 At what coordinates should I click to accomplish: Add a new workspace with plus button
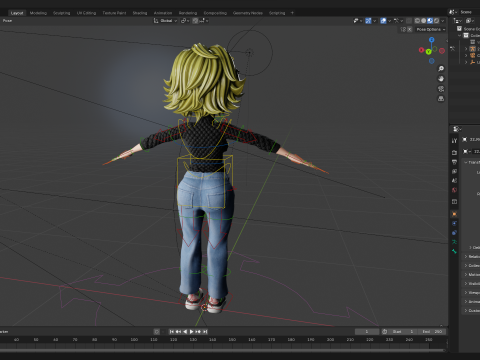pyautogui.click(x=292, y=13)
